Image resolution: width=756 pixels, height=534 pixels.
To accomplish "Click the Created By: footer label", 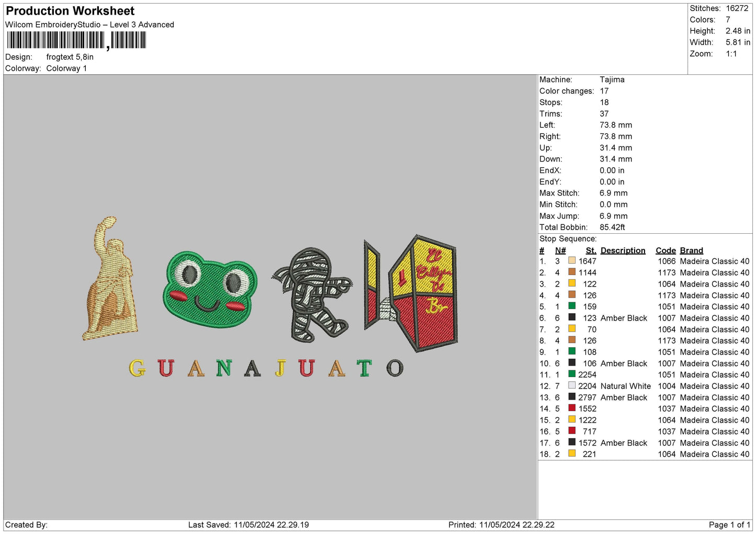I will [x=26, y=525].
